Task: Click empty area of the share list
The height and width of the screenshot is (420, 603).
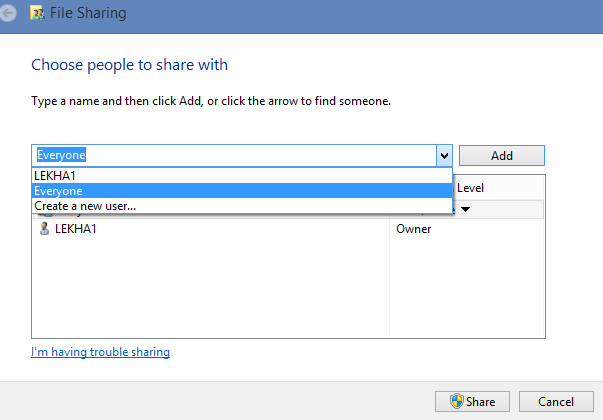Action: [x=211, y=287]
